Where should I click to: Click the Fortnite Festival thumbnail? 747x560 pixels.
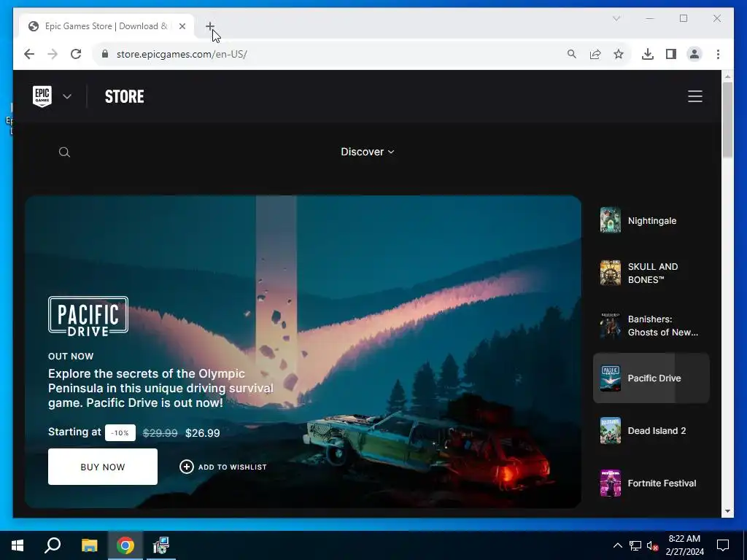pyautogui.click(x=611, y=483)
